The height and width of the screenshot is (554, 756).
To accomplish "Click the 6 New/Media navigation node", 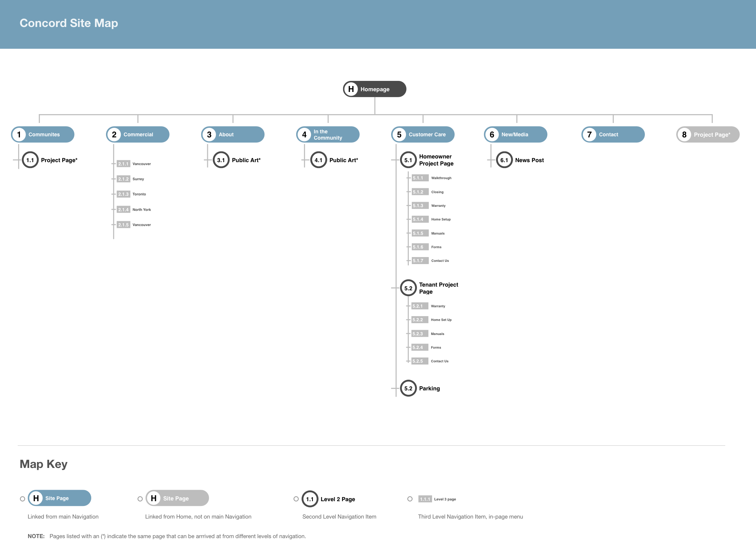I will [516, 134].
